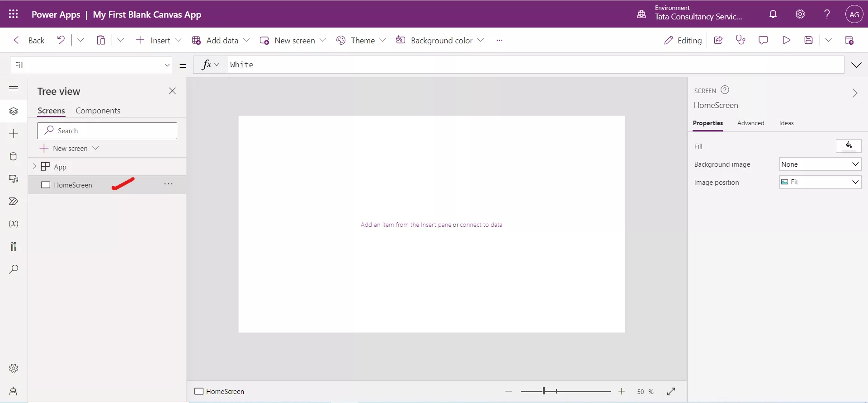The height and width of the screenshot is (403, 868).
Task: Close the Tree view pane
Action: tap(172, 91)
